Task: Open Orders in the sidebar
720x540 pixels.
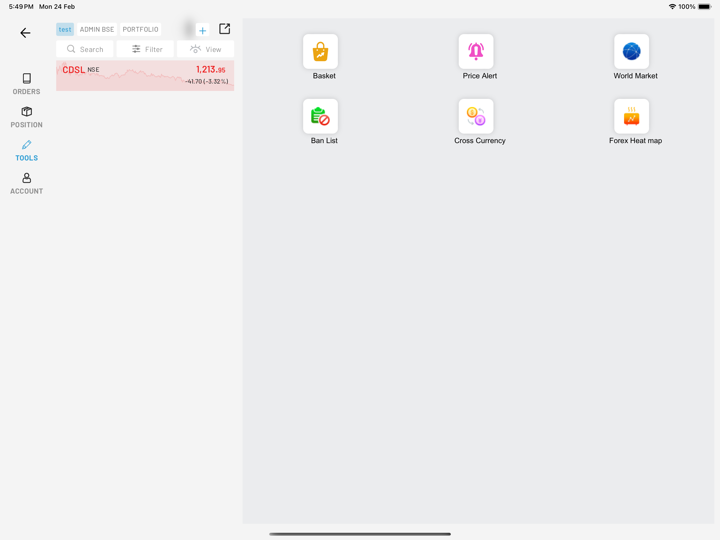Action: [26, 84]
